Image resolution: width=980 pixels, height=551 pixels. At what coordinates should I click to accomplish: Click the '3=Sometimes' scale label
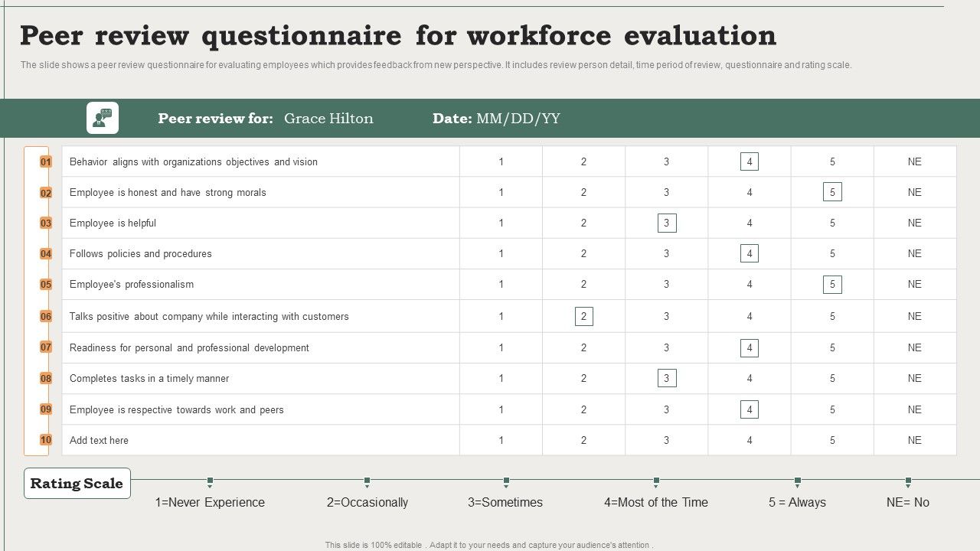(505, 502)
